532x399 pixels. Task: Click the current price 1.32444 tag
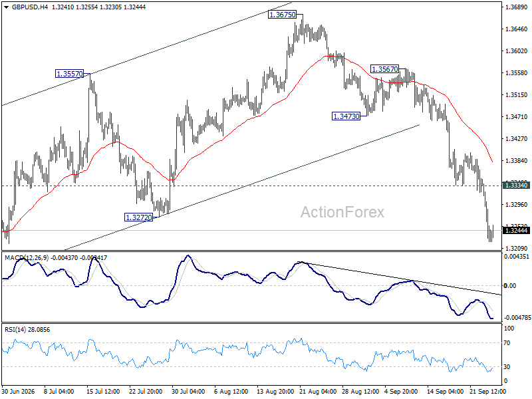pos(517,231)
